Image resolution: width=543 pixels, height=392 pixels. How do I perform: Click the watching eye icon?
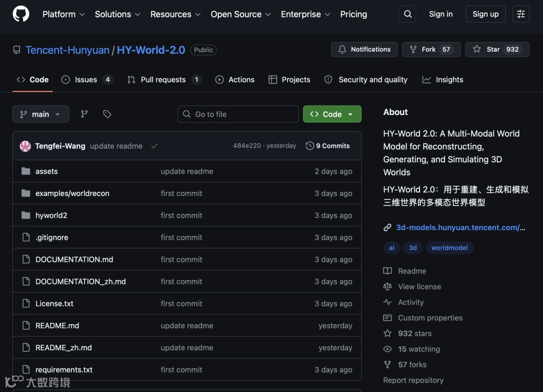[388, 349]
